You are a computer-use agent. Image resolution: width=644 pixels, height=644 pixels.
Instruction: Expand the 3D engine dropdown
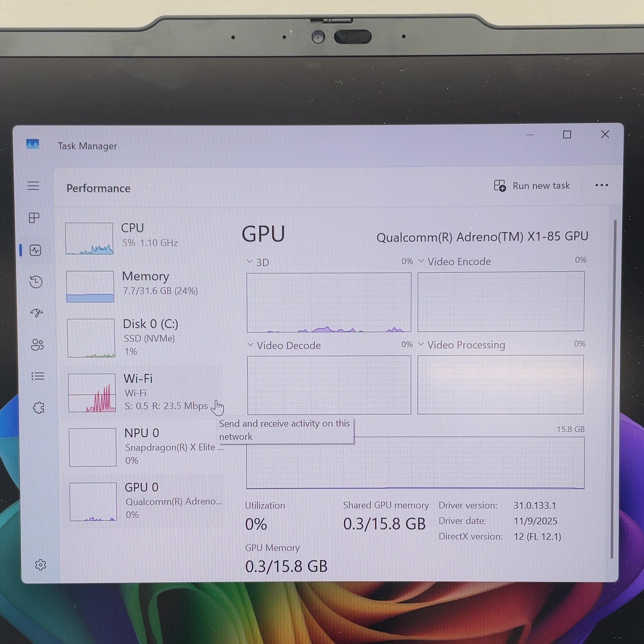(x=258, y=262)
